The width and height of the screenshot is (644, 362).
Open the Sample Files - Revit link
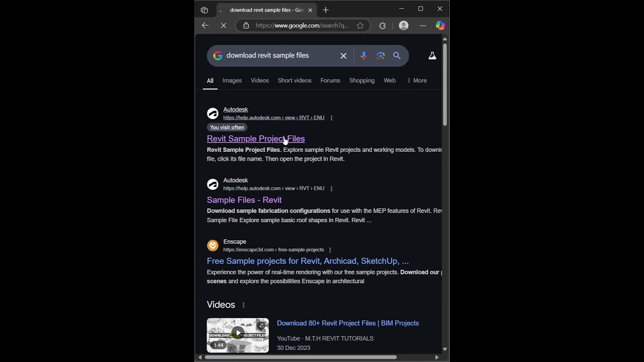244,200
